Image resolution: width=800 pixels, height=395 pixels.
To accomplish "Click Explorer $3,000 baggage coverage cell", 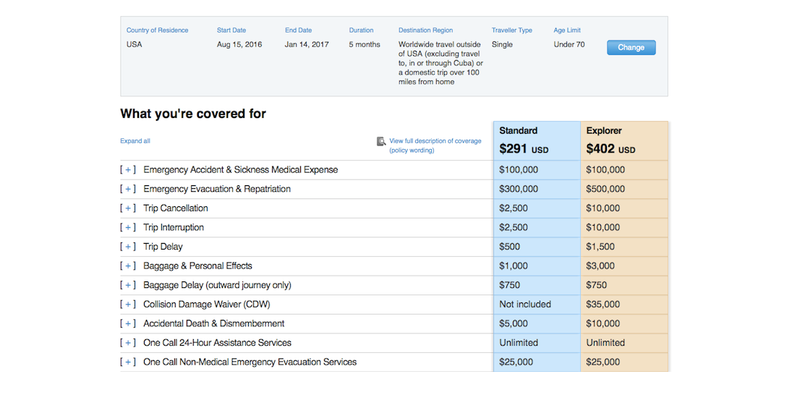I will coord(624,266).
